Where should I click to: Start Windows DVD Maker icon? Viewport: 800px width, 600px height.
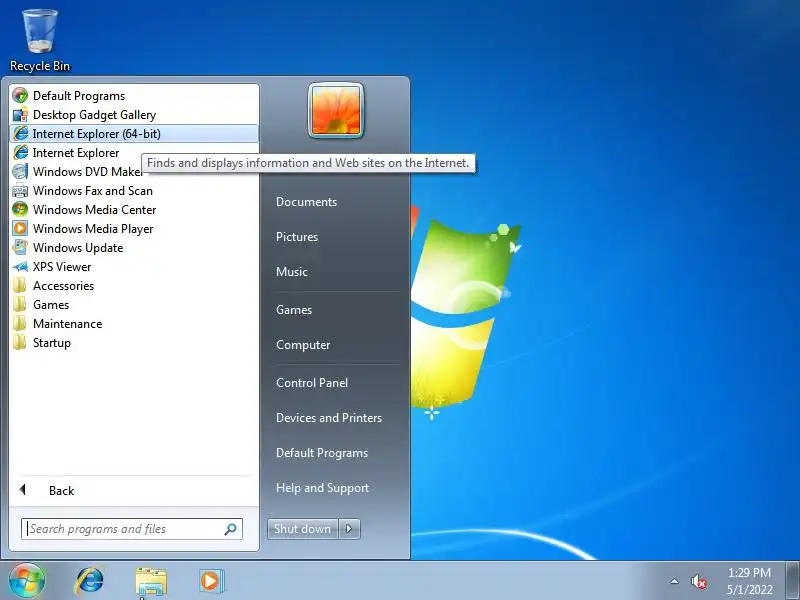click(x=20, y=171)
